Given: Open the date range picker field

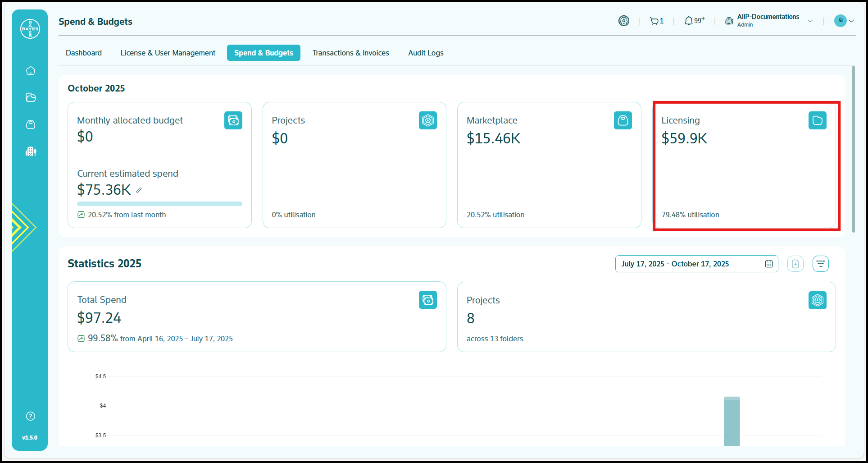Looking at the screenshot, I should point(696,264).
